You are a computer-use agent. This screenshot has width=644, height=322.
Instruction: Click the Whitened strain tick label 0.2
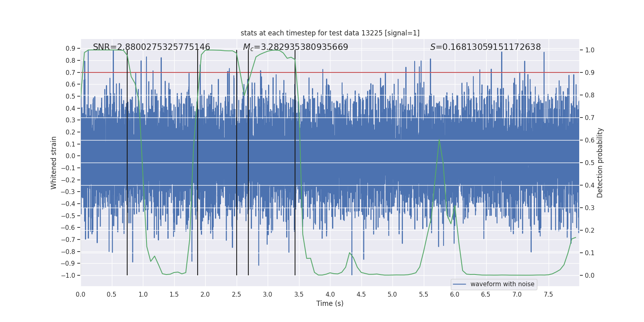70,132
